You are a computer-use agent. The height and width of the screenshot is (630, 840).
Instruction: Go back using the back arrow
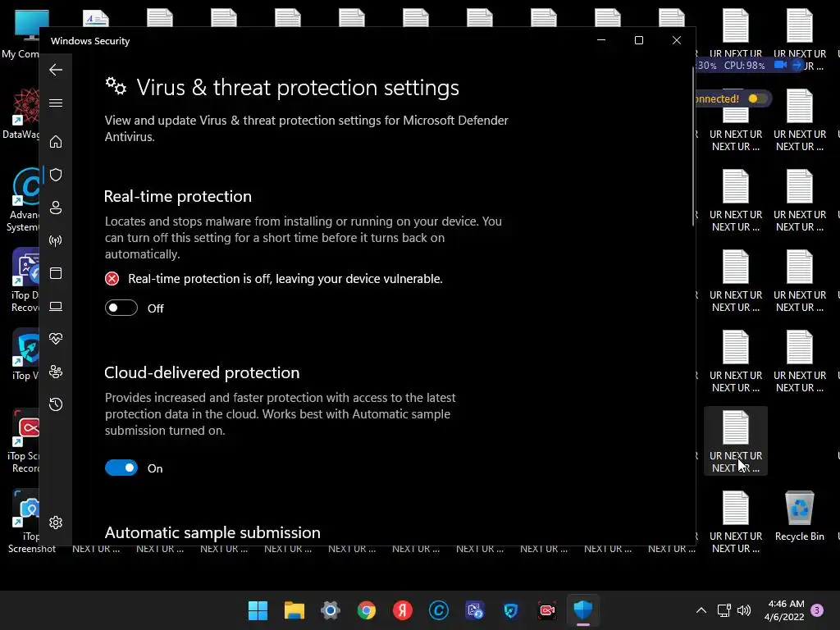point(56,70)
